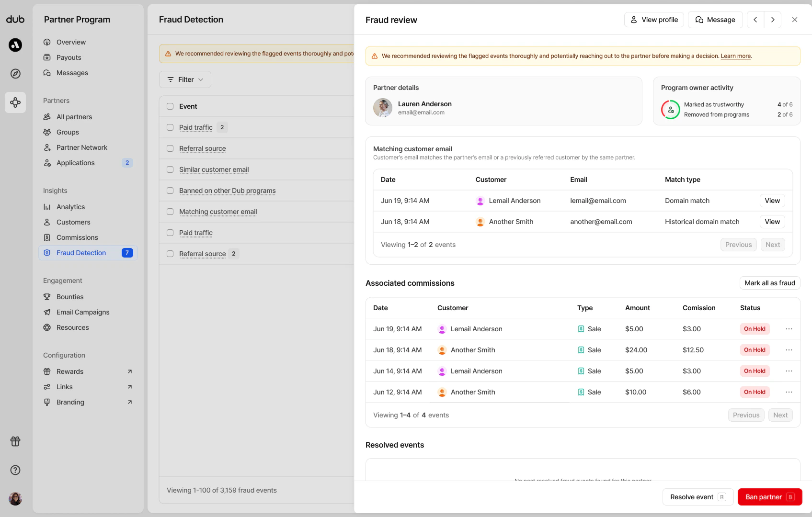Open the help question mark icon
Viewport: 812px width, 517px height.
15,470
